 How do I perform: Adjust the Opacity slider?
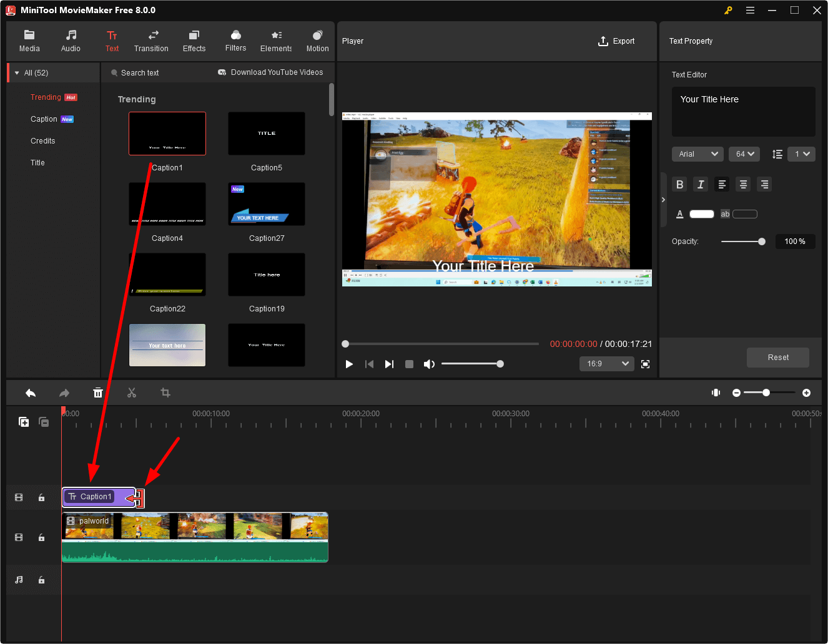point(743,241)
